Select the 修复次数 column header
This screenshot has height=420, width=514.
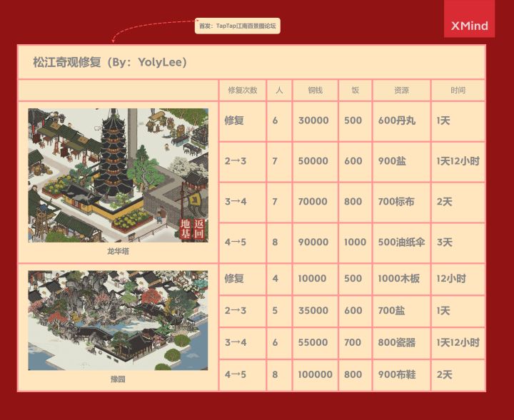tap(243, 90)
